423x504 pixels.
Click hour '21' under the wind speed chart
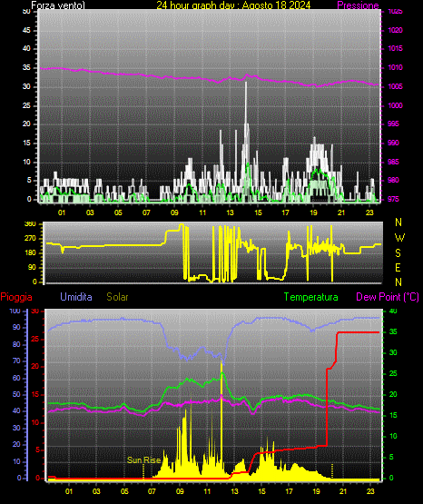(341, 212)
